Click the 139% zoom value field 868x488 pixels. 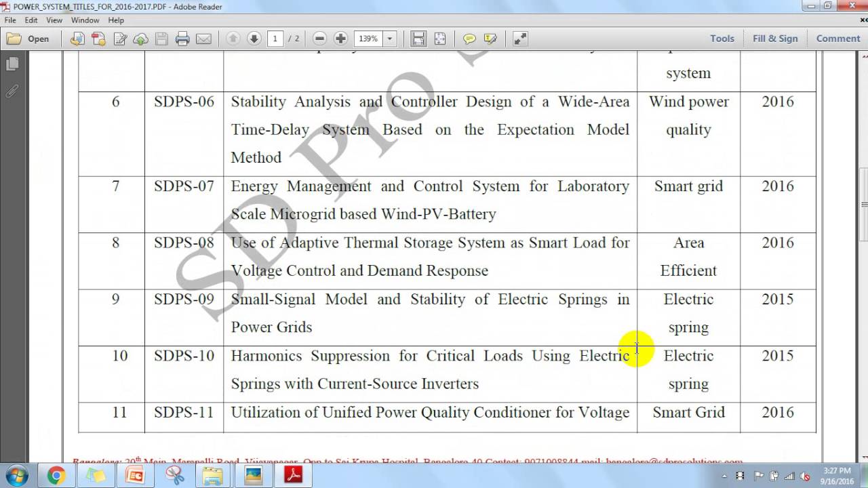point(369,39)
